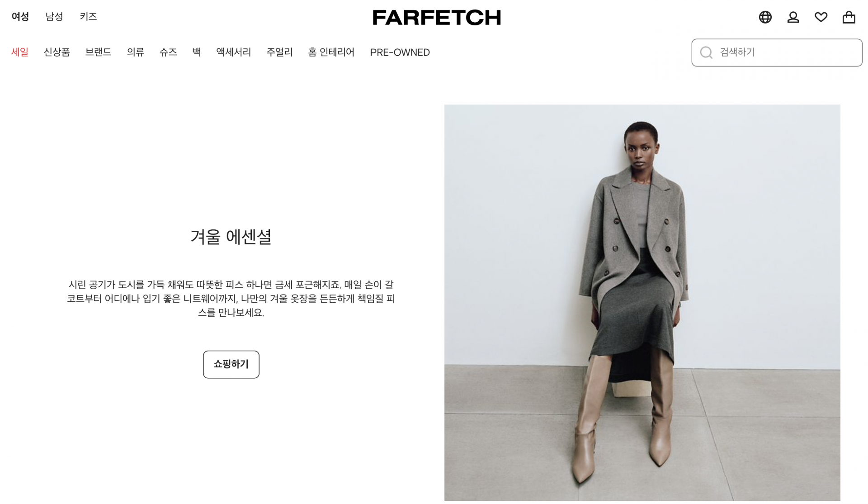This screenshot has height=504, width=868.
Task: Open the 신상품 menu
Action: (x=57, y=52)
